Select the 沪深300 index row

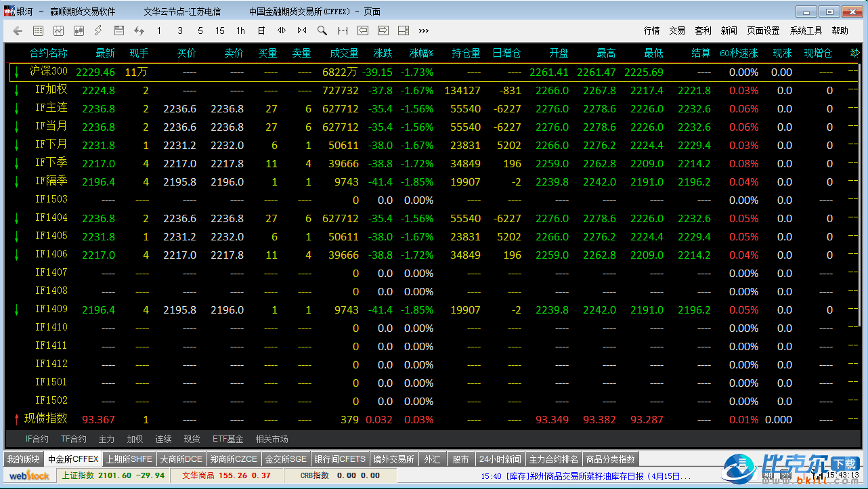coord(433,72)
